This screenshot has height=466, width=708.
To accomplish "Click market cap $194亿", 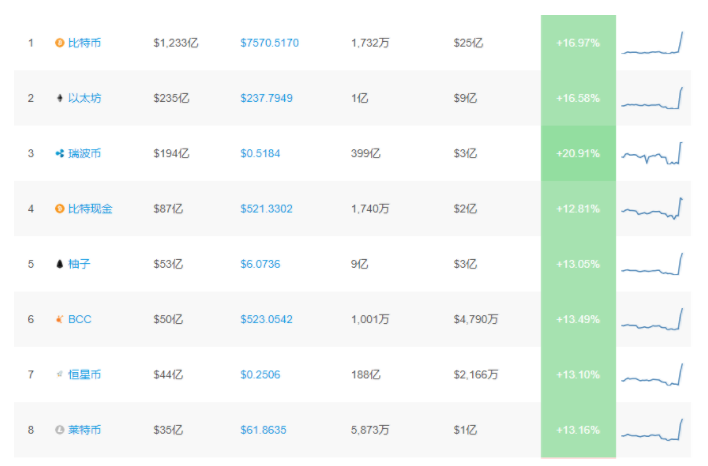I will [x=171, y=154].
